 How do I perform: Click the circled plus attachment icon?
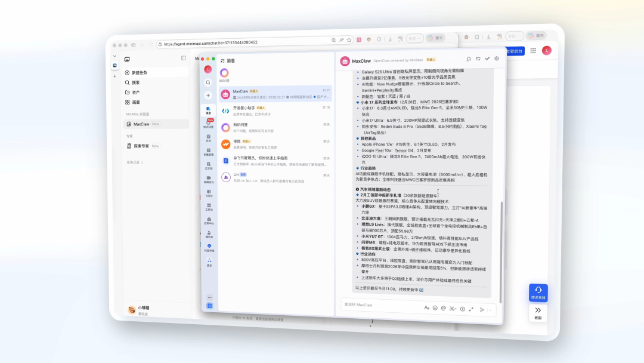(x=463, y=309)
